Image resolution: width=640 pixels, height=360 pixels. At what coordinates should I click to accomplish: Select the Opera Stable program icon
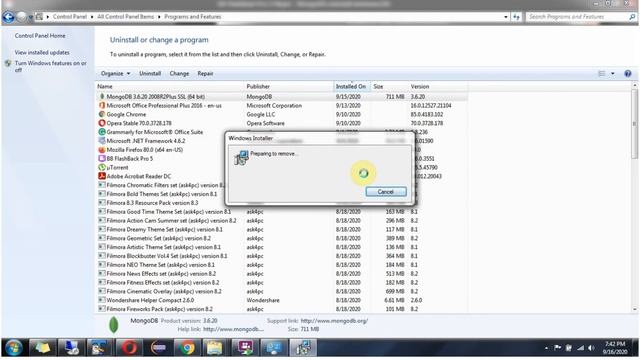[102, 123]
